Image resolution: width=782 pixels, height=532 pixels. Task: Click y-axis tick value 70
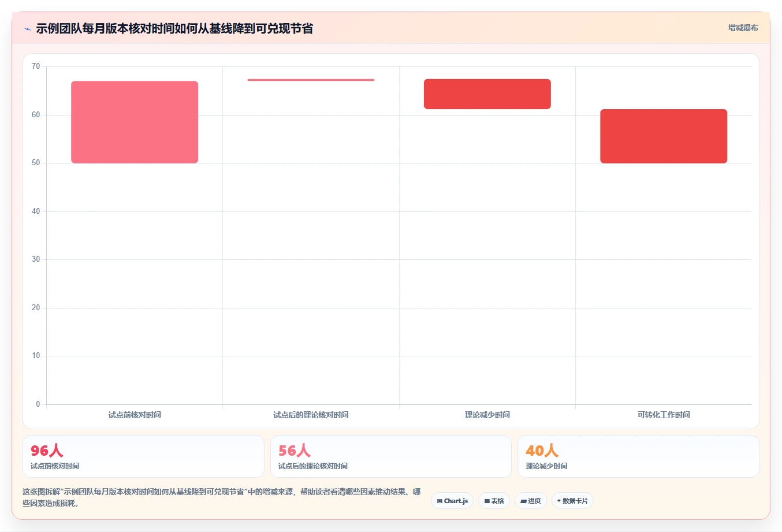pyautogui.click(x=36, y=66)
